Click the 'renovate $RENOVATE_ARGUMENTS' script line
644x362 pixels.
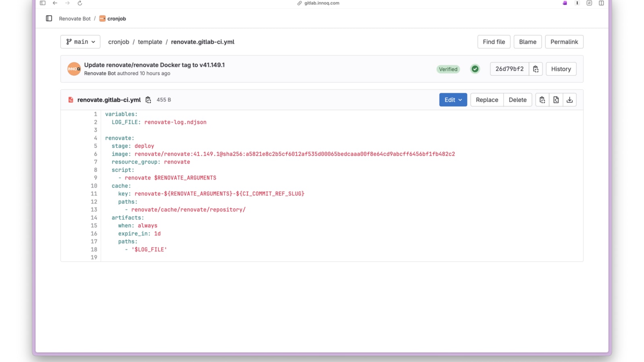(x=167, y=178)
